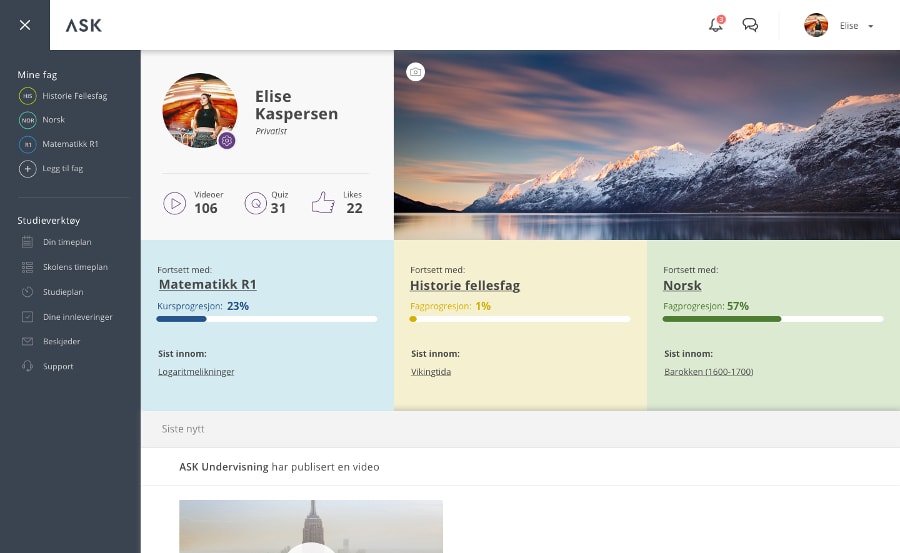Click the NOR subject circle icon

tap(28, 120)
